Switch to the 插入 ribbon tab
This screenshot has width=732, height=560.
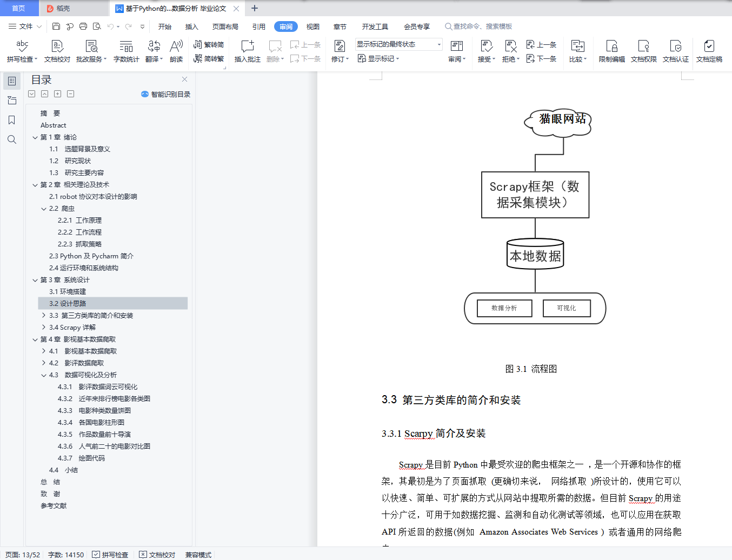[x=192, y=26]
